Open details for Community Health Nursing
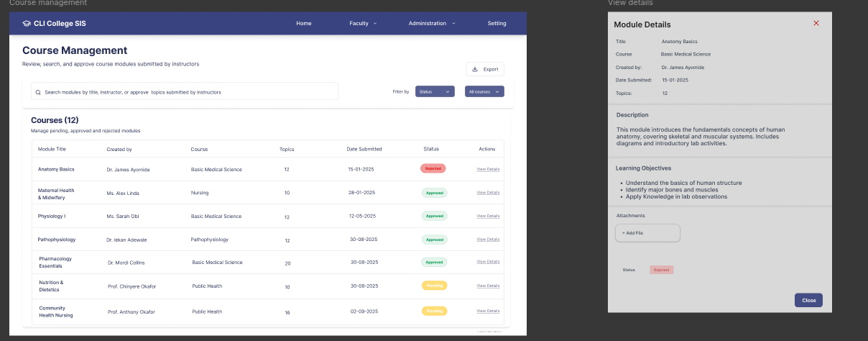Viewport: 868px width, 341px height. (488, 311)
